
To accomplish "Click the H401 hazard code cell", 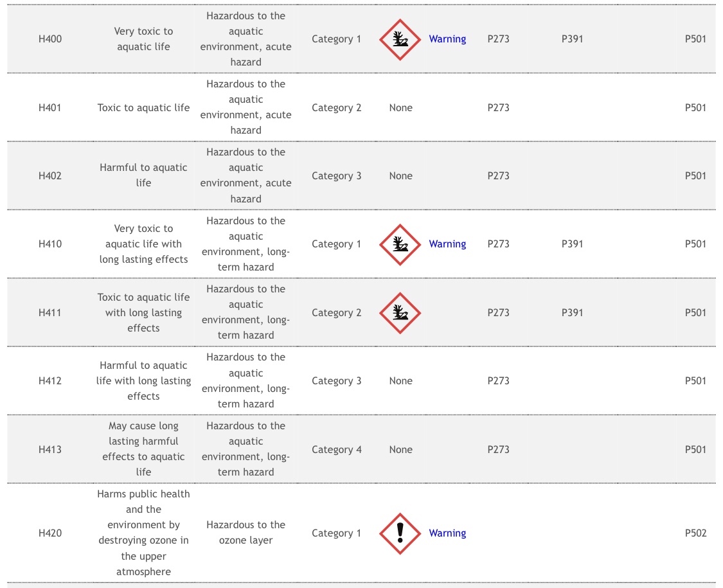I will pos(50,108).
